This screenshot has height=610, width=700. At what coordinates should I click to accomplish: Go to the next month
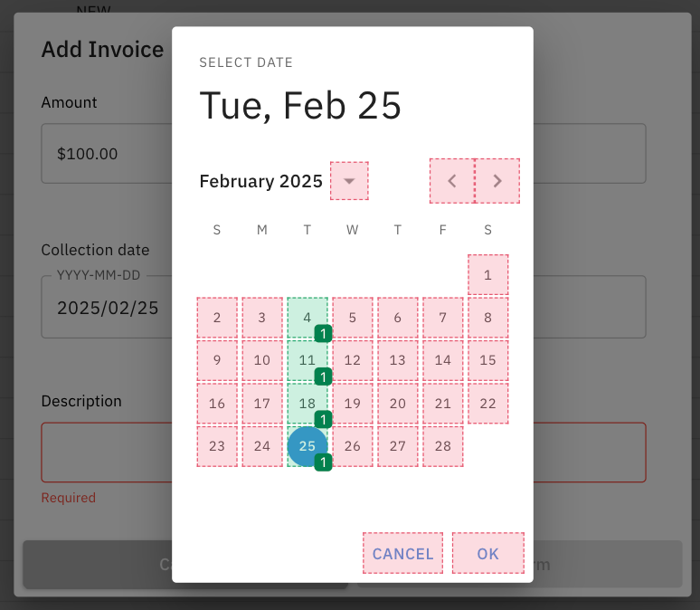tap(497, 181)
